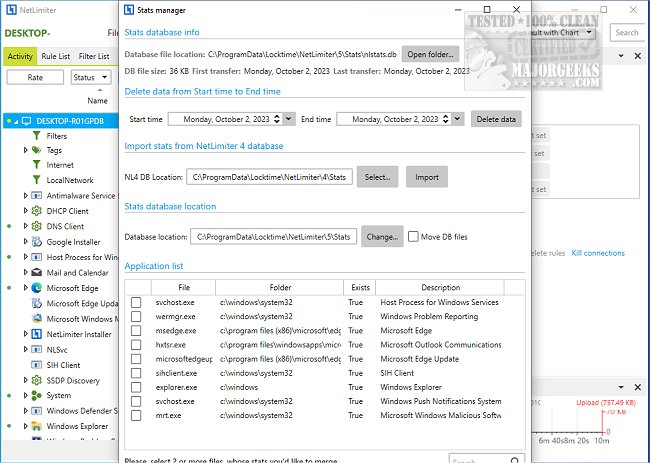The image size is (650, 463).
Task: Click the System process icon
Action: [36, 395]
